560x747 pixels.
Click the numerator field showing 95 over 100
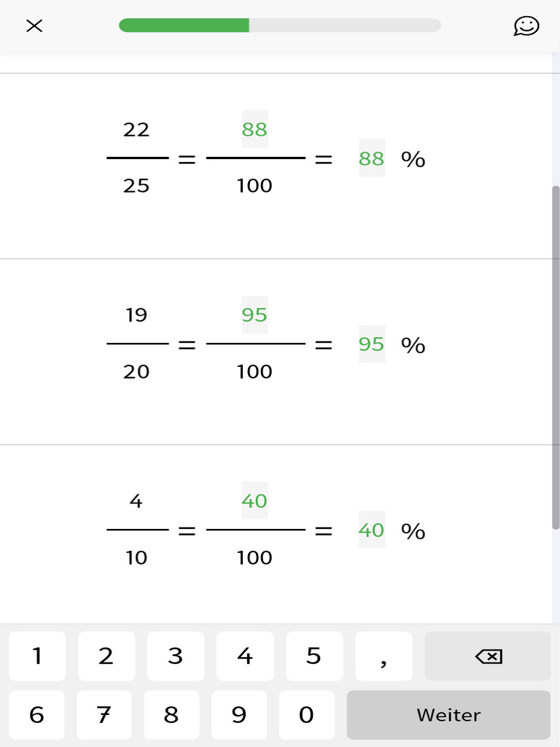coord(254,315)
